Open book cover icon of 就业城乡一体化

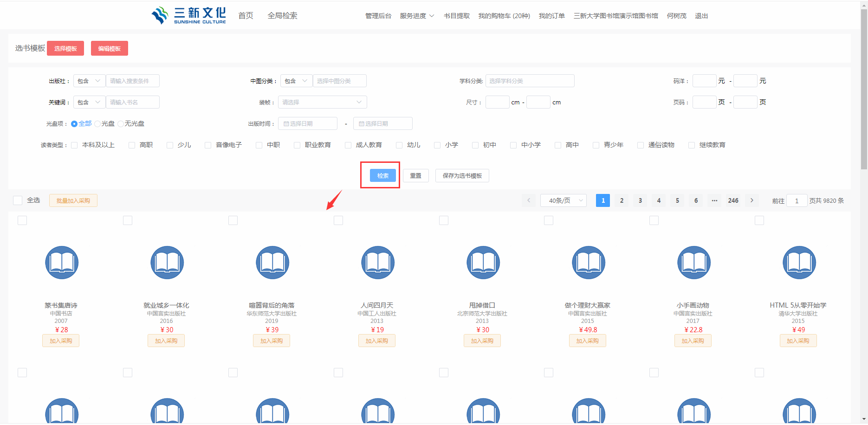click(x=167, y=263)
